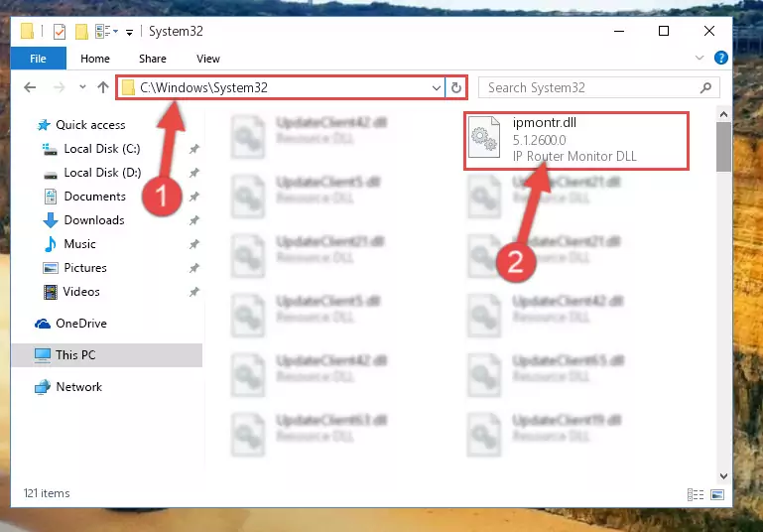Click pin icon next to Local Disk (D:)
The image size is (763, 532).
pyautogui.click(x=194, y=173)
